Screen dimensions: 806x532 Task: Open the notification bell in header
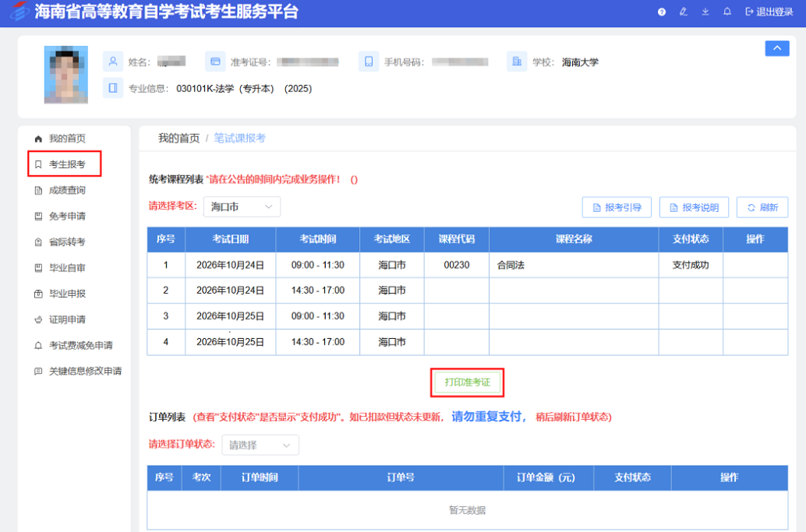click(726, 12)
